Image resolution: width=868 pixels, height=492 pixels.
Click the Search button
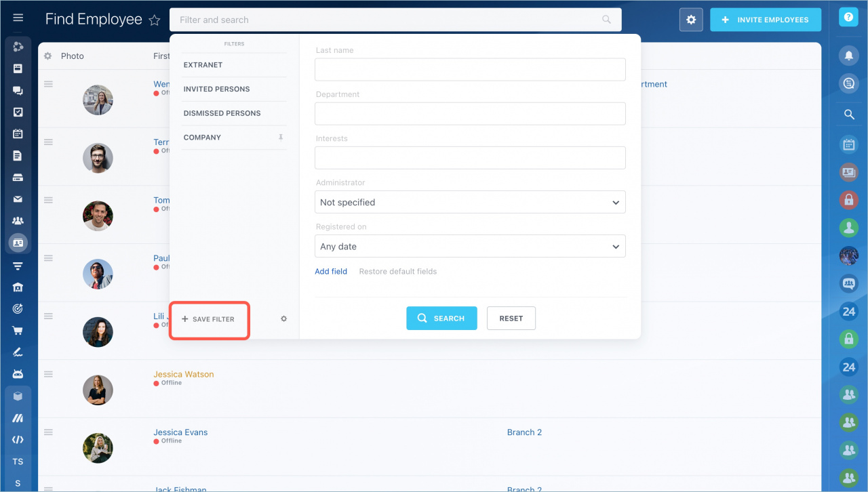click(441, 319)
